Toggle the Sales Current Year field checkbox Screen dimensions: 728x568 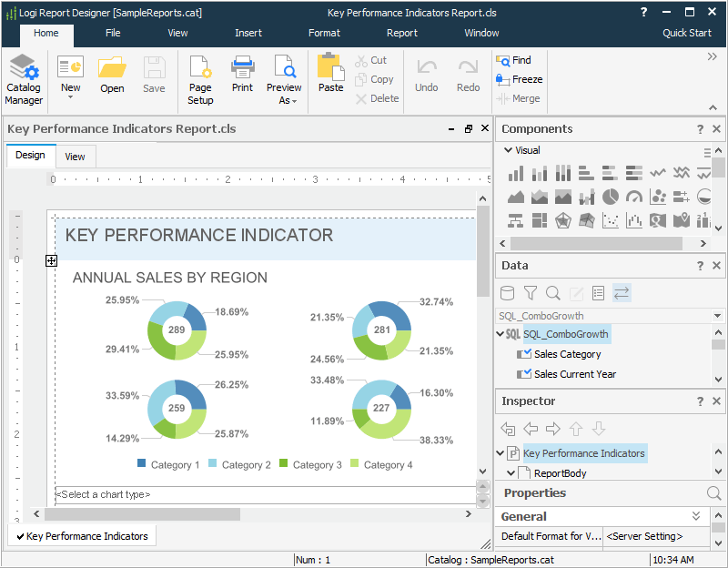point(523,374)
